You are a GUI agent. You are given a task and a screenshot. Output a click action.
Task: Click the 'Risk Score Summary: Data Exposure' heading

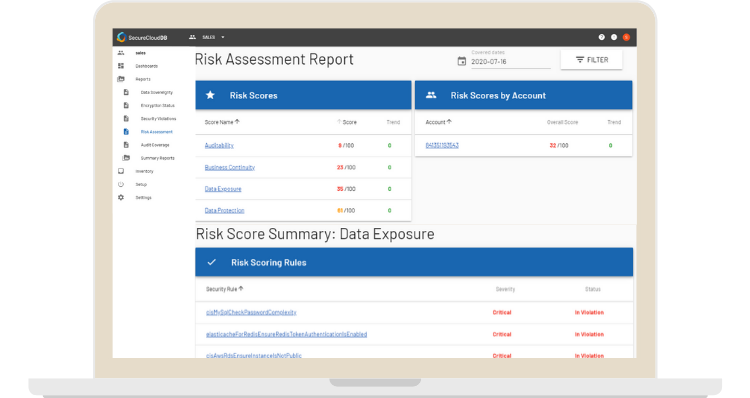[x=315, y=234]
